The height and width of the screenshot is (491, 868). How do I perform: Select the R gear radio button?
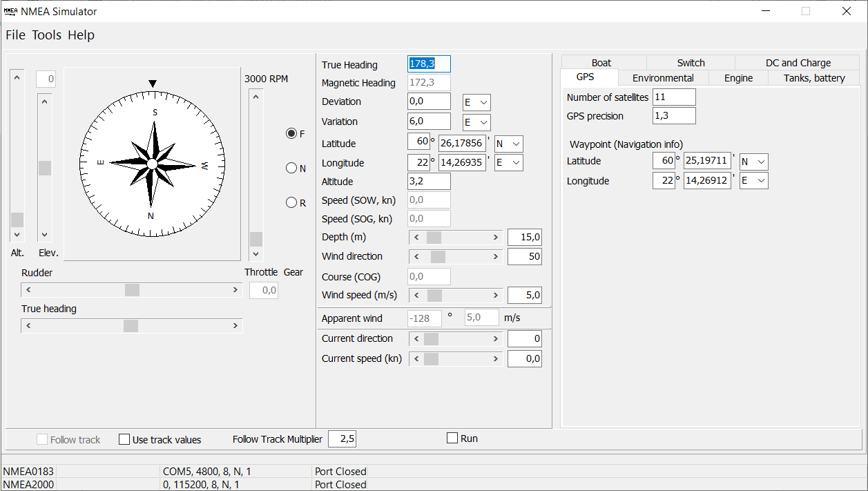[291, 202]
